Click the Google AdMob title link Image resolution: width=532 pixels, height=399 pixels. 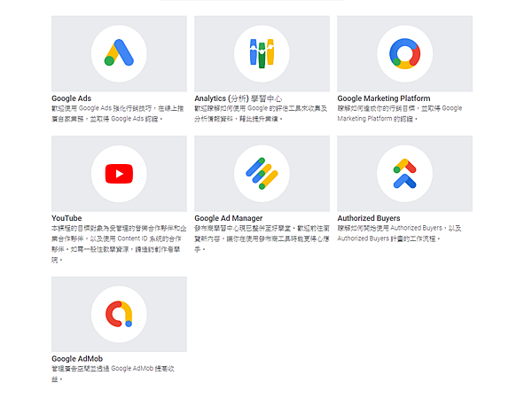[77, 358]
